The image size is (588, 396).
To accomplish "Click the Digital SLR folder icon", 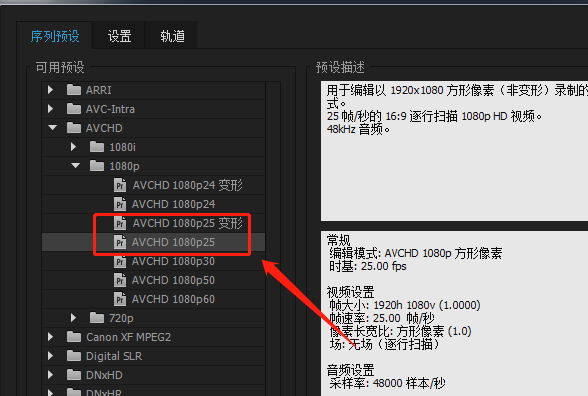I will [74, 356].
